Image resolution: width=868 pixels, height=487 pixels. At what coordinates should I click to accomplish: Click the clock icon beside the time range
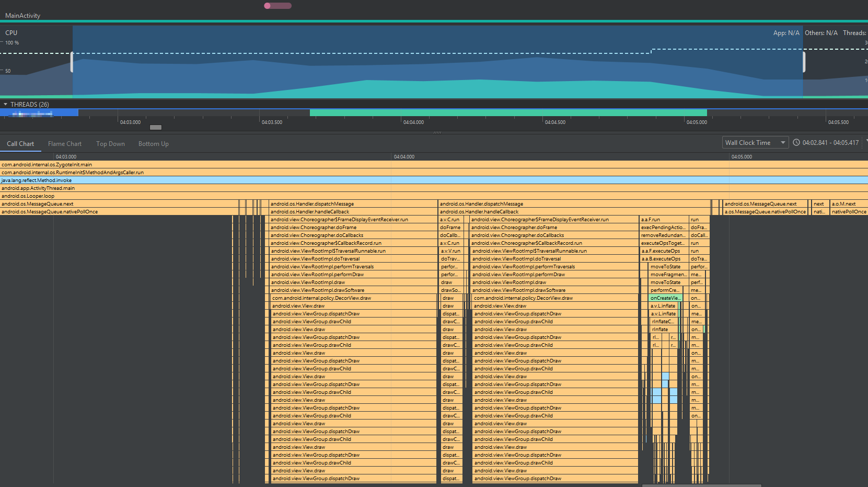(x=796, y=143)
